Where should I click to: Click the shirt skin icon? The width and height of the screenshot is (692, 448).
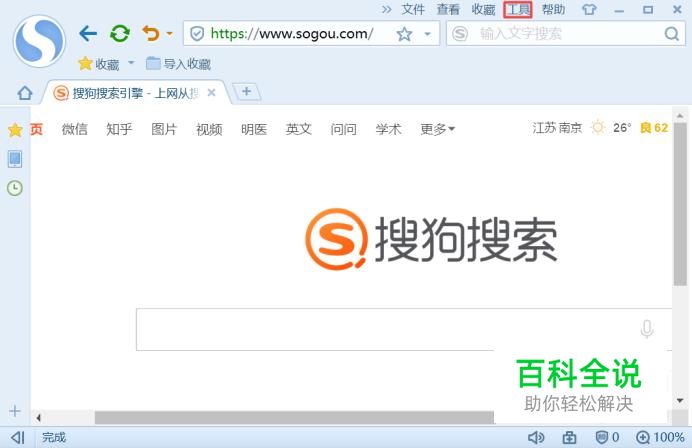589,9
